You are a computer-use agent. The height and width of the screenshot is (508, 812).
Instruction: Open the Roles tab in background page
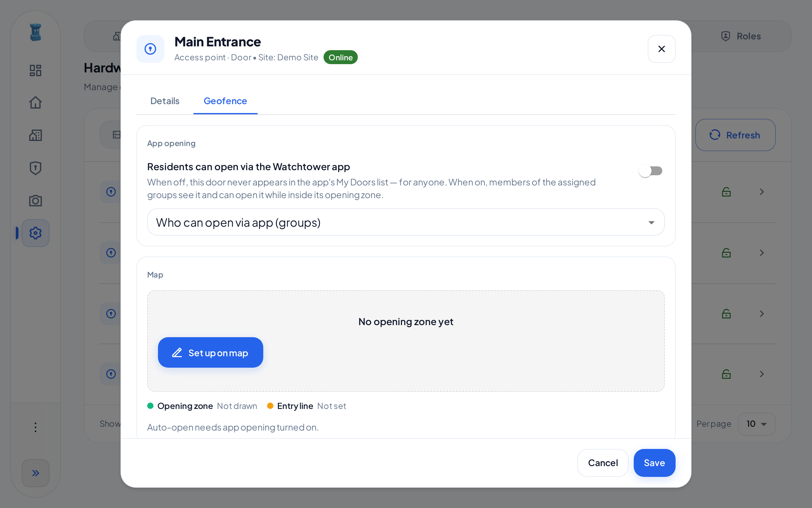tap(741, 36)
